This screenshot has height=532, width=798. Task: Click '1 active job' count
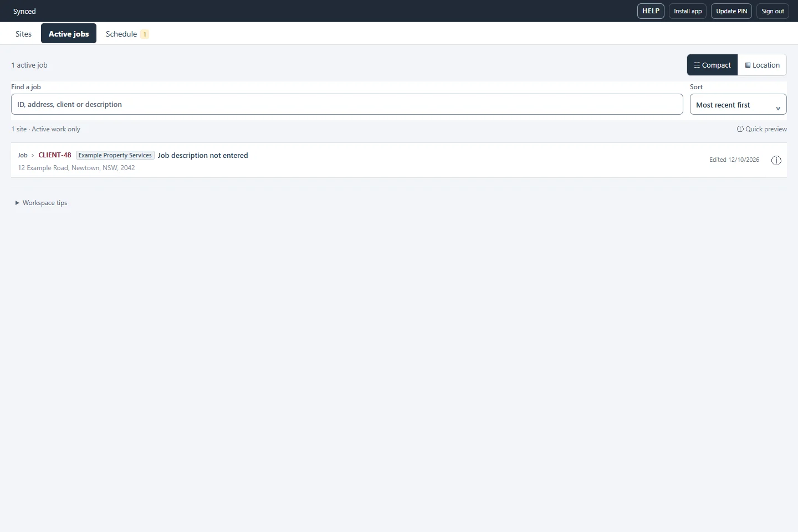[x=29, y=65]
